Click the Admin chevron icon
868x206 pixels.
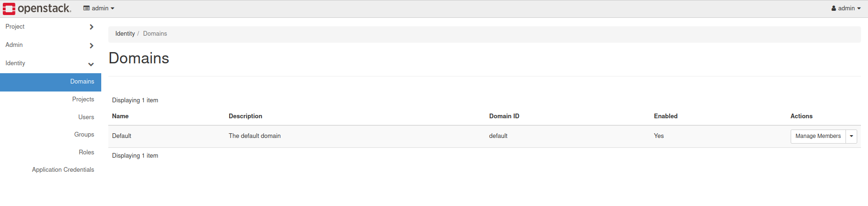tap(91, 46)
